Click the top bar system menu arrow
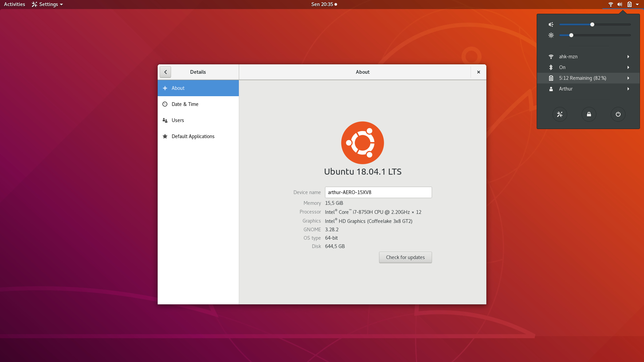 [637, 4]
